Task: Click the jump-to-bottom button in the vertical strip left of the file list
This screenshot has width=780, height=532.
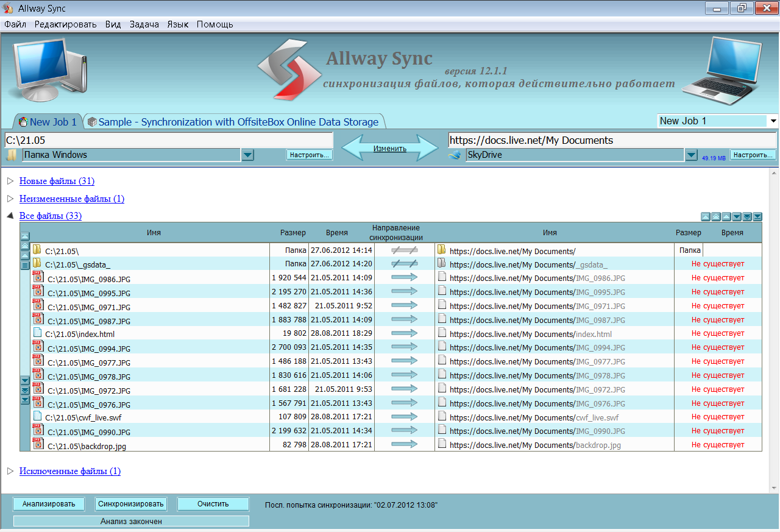Action: [25, 400]
